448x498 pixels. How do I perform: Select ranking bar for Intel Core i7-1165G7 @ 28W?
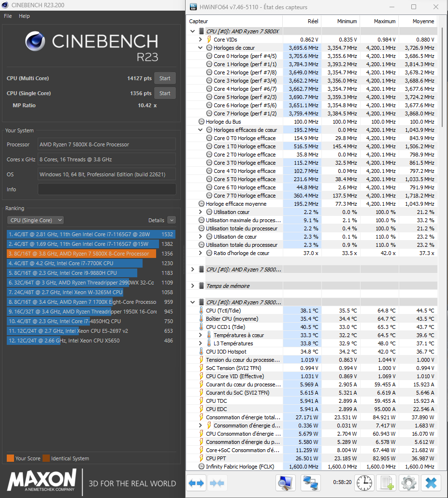coord(91,234)
